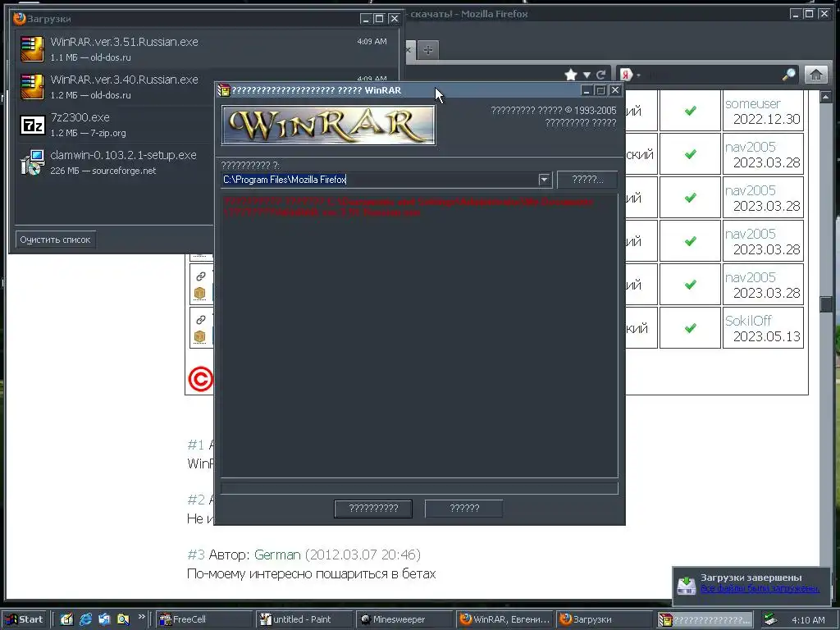Screen dimensions: 840x630
Task: Click the package icon in the last table row
Action: (x=200, y=336)
